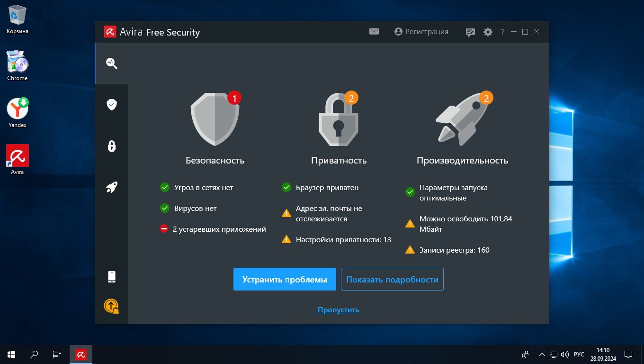
Task: Click the Avira taskbar button
Action: click(81, 354)
